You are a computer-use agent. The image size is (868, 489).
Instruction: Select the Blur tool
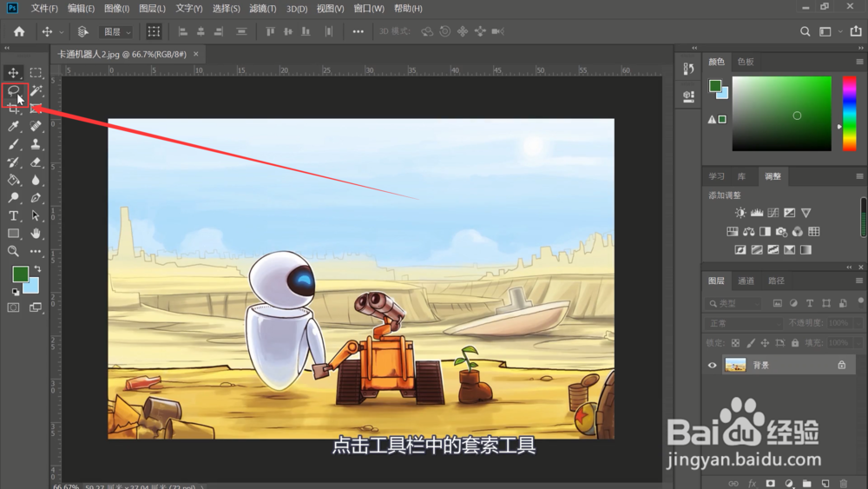coord(36,180)
